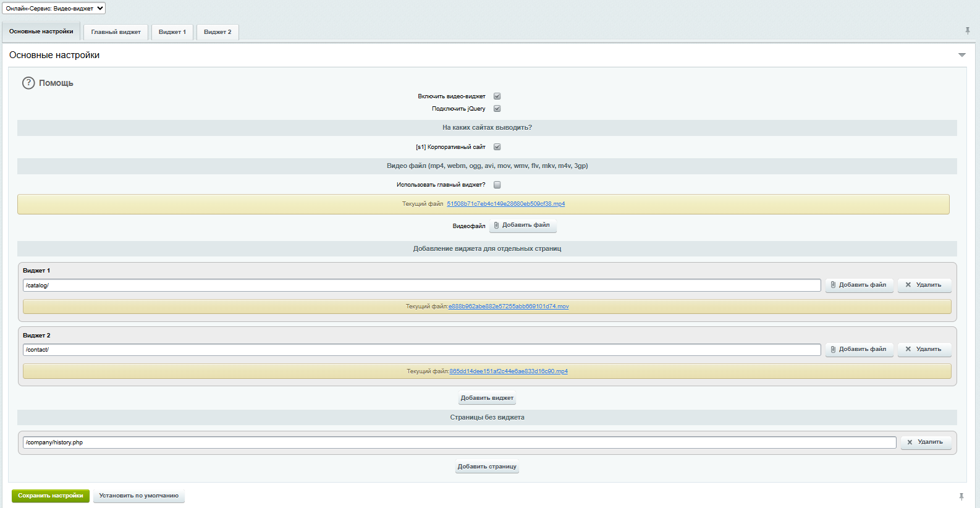This screenshot has width=980, height=508.
Task: Collapse the Основные настройки section arrow
Action: pos(961,55)
